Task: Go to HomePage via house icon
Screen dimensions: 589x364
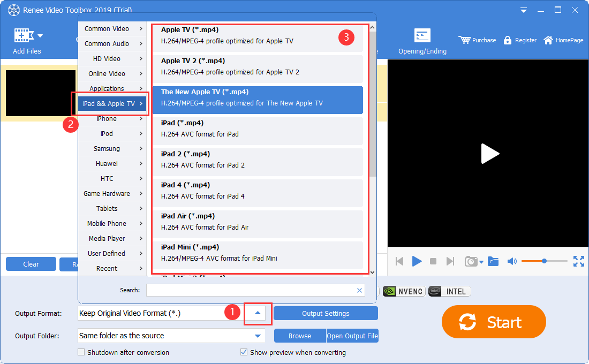Action: coord(548,40)
